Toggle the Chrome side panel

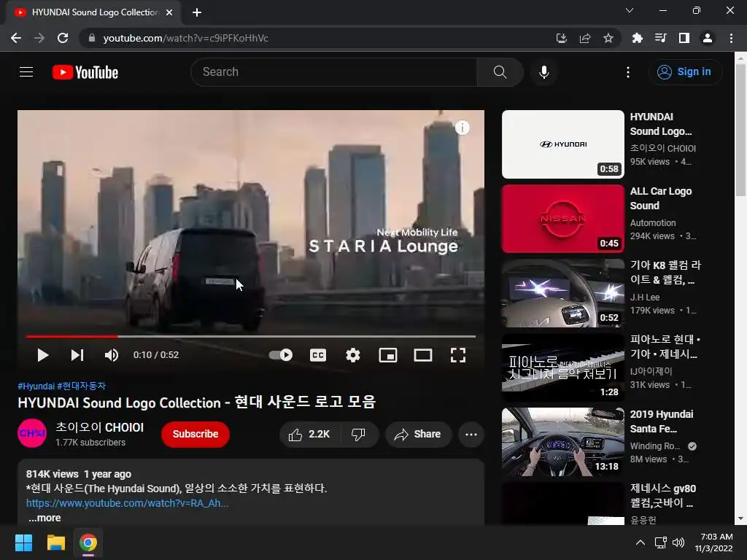pos(684,38)
